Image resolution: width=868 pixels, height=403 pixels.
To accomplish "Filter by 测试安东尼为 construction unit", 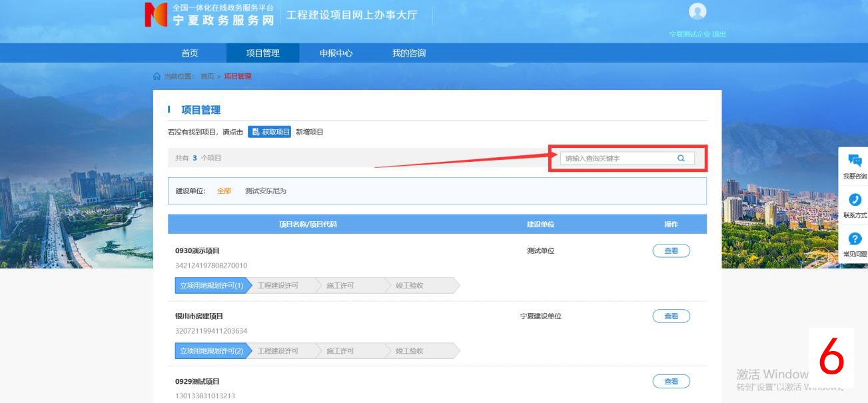I will (265, 191).
